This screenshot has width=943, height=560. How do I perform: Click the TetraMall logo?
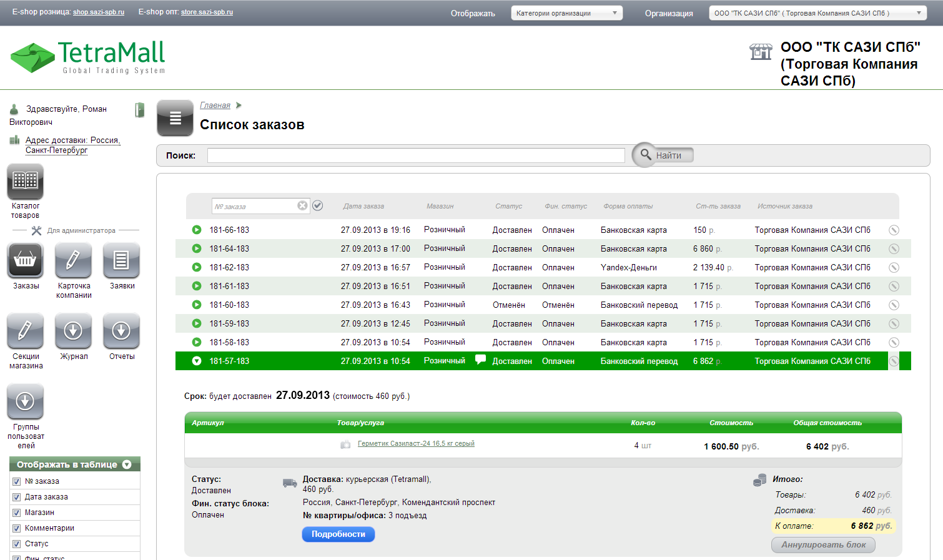88,57
